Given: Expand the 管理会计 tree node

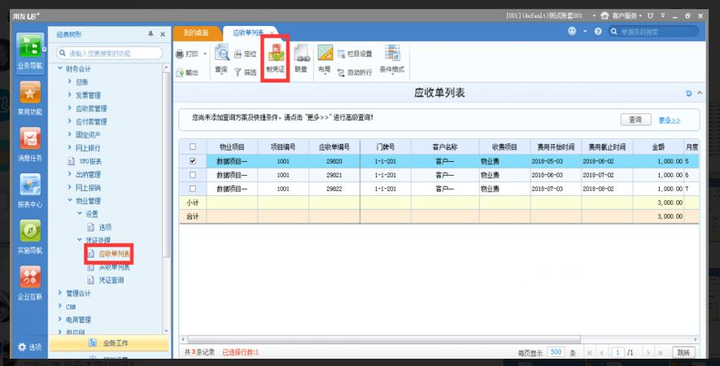Looking at the screenshot, I should 60,293.
